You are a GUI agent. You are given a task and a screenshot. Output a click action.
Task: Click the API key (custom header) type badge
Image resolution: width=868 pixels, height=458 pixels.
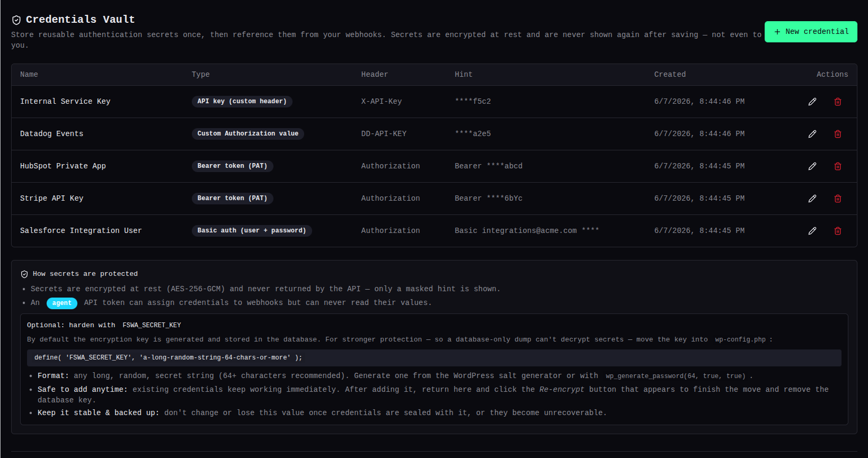coord(242,102)
